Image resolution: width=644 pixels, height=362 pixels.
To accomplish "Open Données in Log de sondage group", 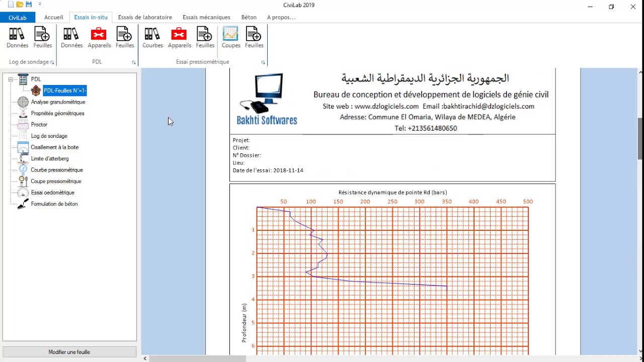I will click(17, 38).
